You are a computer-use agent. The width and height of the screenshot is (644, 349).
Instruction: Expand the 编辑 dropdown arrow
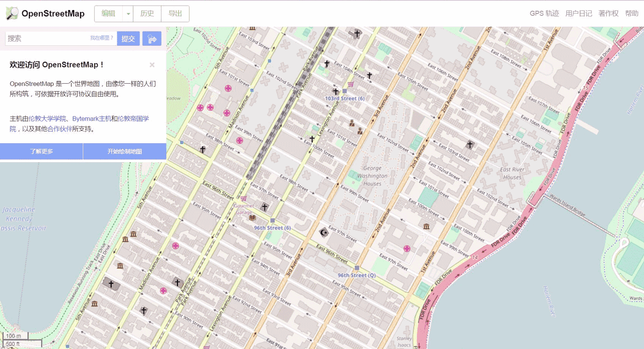pos(128,14)
